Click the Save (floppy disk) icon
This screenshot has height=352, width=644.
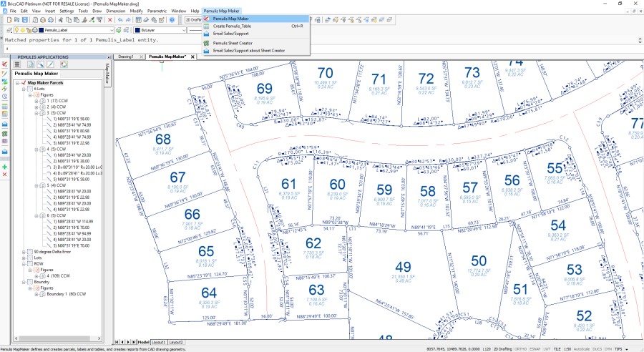[x=24, y=20]
